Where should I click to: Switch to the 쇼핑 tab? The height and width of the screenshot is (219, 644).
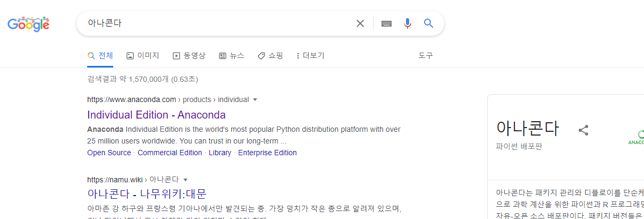pyautogui.click(x=270, y=55)
